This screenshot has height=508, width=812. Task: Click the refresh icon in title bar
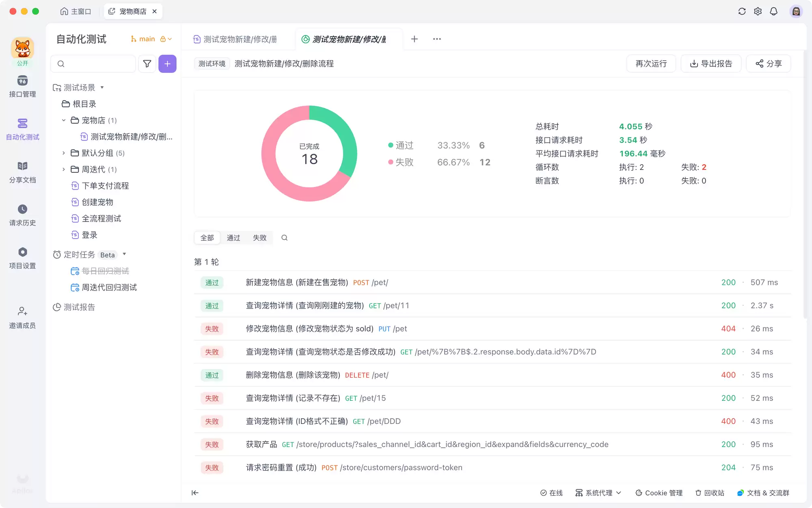click(742, 11)
